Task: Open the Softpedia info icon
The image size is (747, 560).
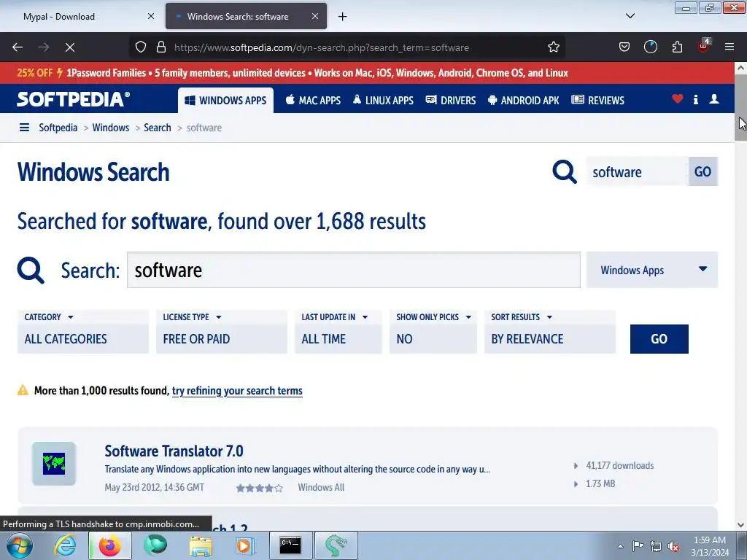Action: click(x=695, y=99)
